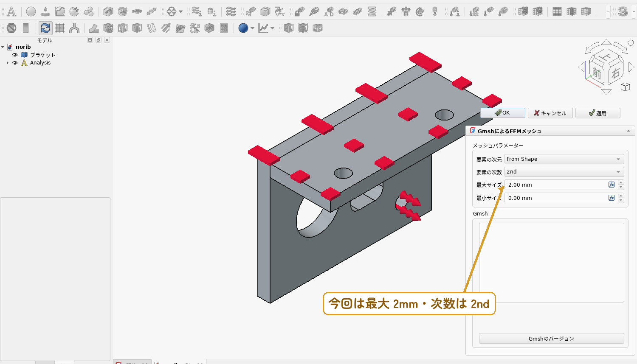The image size is (637, 364).
Task: Select the centrifugal load rotation icon
Action: [x=420, y=11]
